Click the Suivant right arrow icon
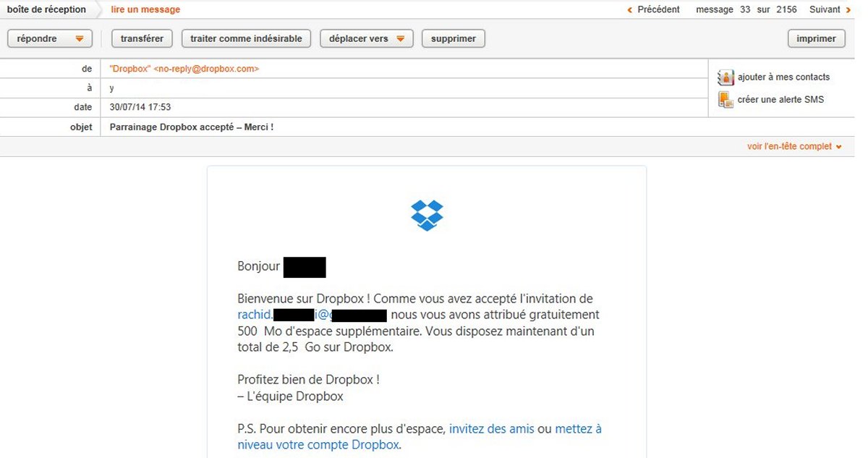Viewport: 868px width, 458px height. click(x=848, y=10)
